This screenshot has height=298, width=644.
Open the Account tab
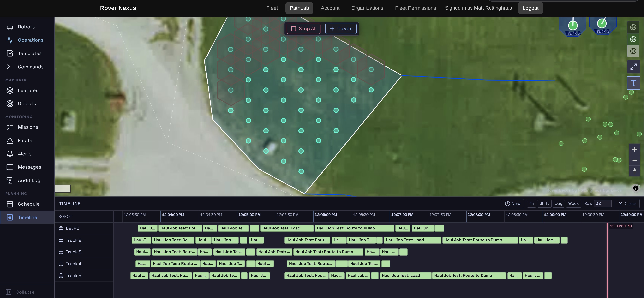tap(330, 8)
